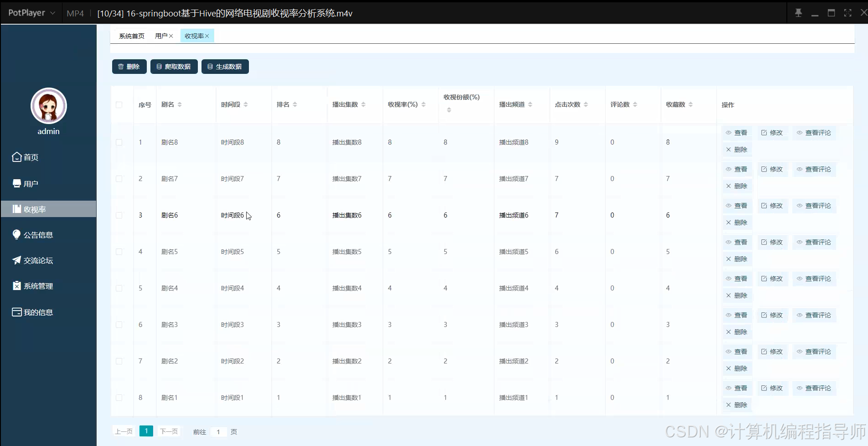Click the 删除 toolbar button

click(129, 67)
